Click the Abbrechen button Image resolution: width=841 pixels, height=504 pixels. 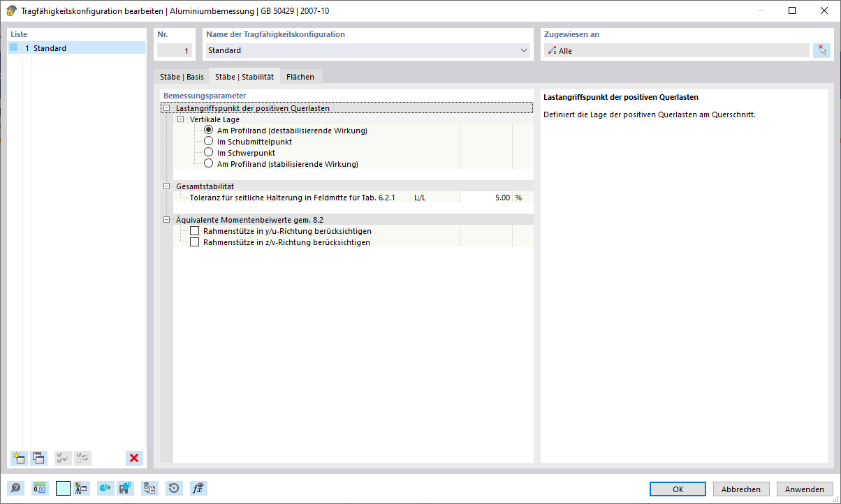click(741, 489)
